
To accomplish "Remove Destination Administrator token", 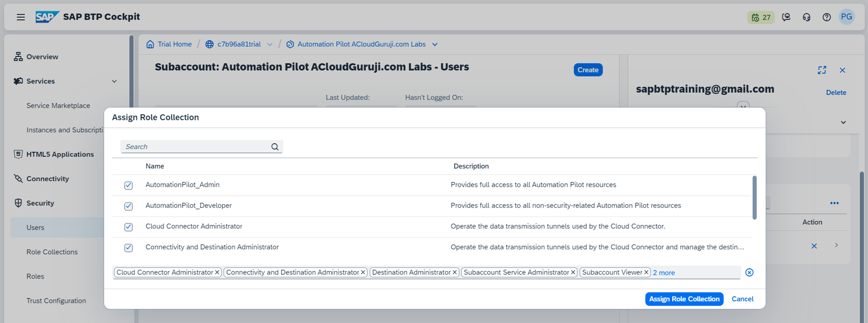I will pos(454,273).
